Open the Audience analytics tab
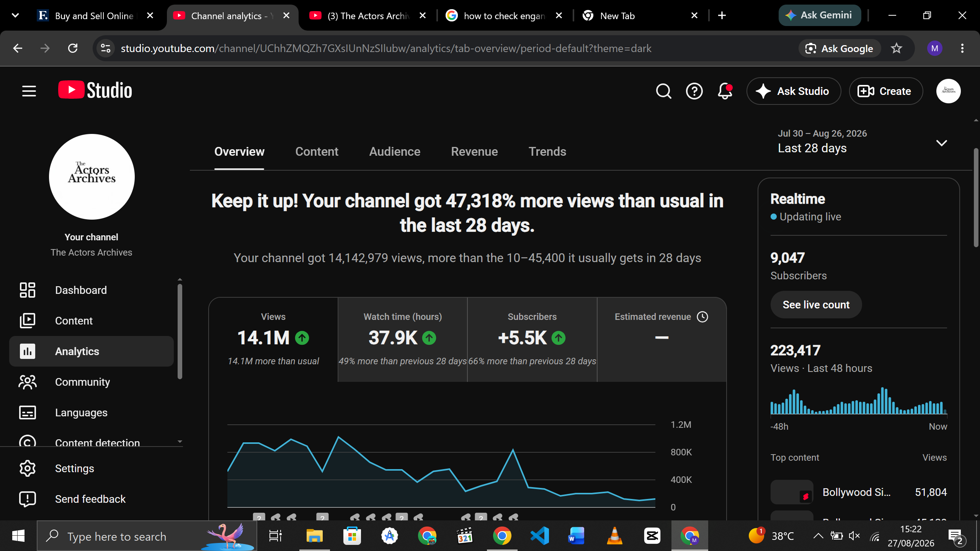This screenshot has height=551, width=980. coord(395,152)
